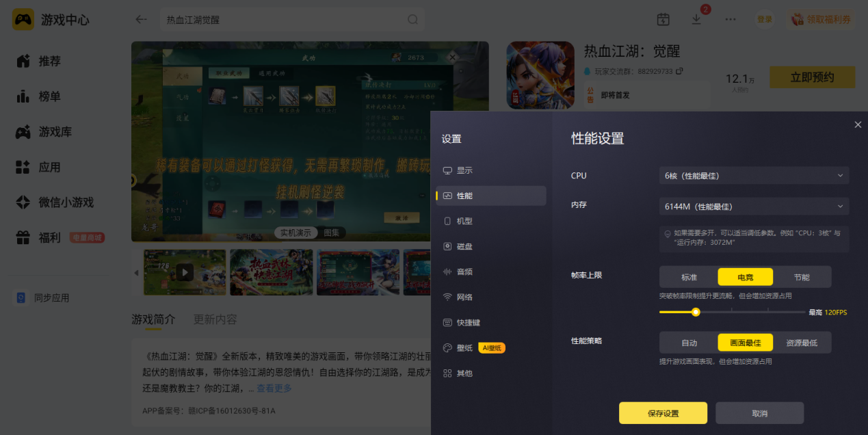This screenshot has width=868, height=435.
Task: Select 性能 settings category
Action: point(491,196)
